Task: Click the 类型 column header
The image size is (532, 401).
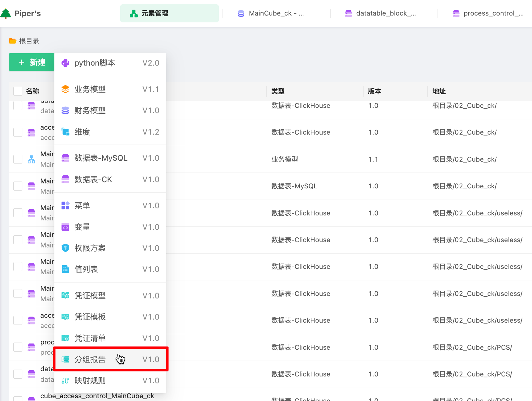Action: [x=278, y=91]
